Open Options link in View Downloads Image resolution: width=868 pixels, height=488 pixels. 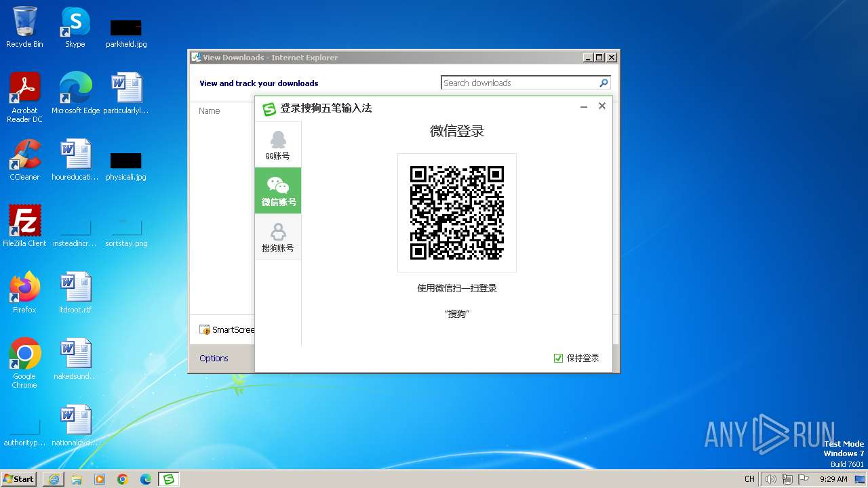coord(214,358)
